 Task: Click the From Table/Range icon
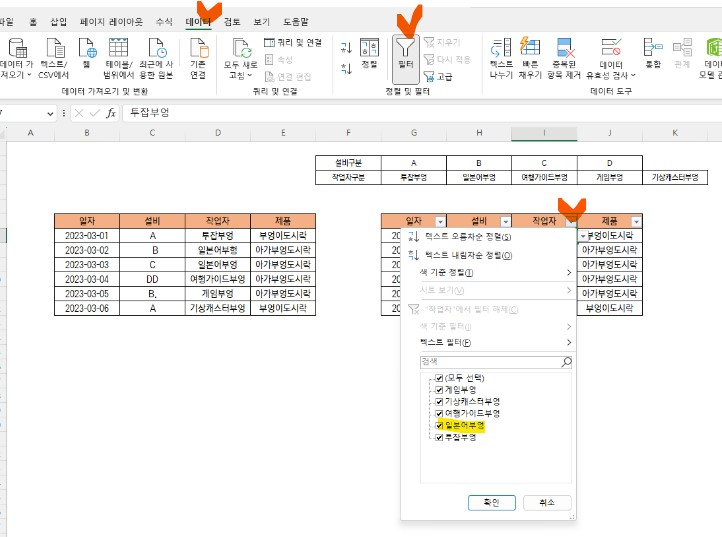pos(118,48)
